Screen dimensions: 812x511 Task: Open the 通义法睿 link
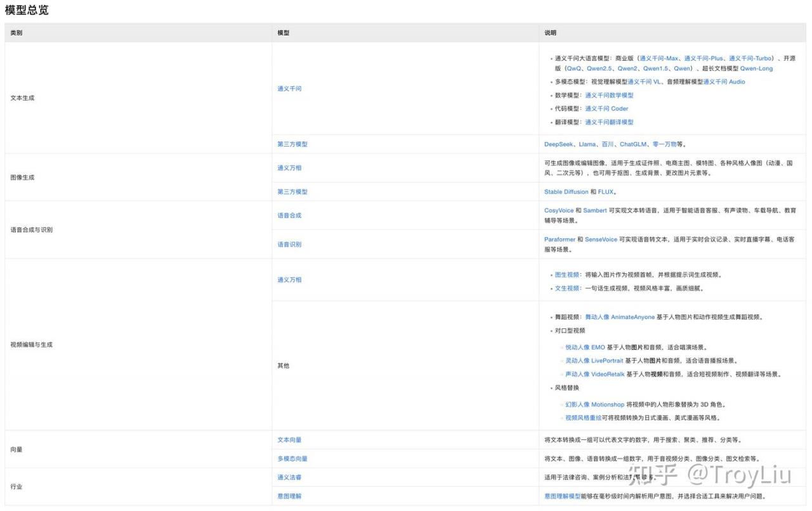[289, 477]
